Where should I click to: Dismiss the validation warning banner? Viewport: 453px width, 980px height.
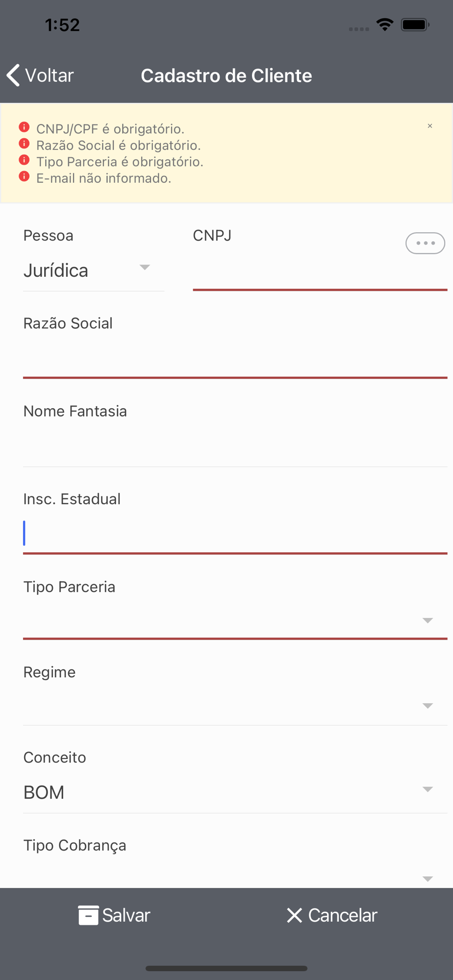click(x=429, y=126)
